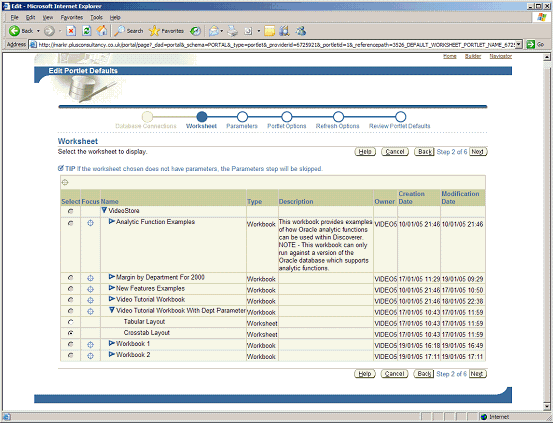Click the vertical scrollbar down arrow
The height and width of the screenshot is (423, 553).
(x=547, y=406)
